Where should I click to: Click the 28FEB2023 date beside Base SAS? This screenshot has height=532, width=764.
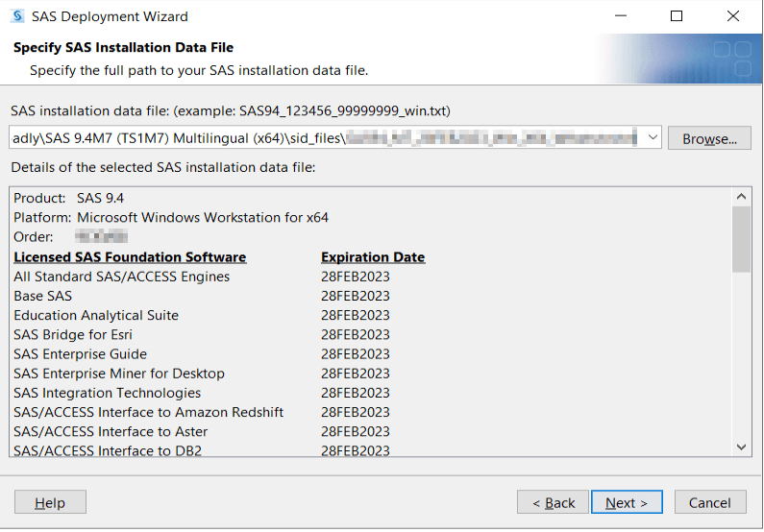tap(356, 296)
